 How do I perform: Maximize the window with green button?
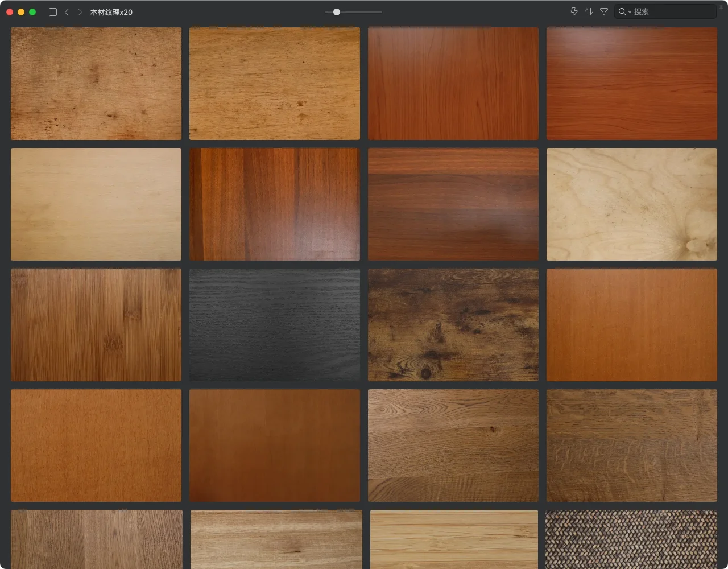tap(32, 12)
